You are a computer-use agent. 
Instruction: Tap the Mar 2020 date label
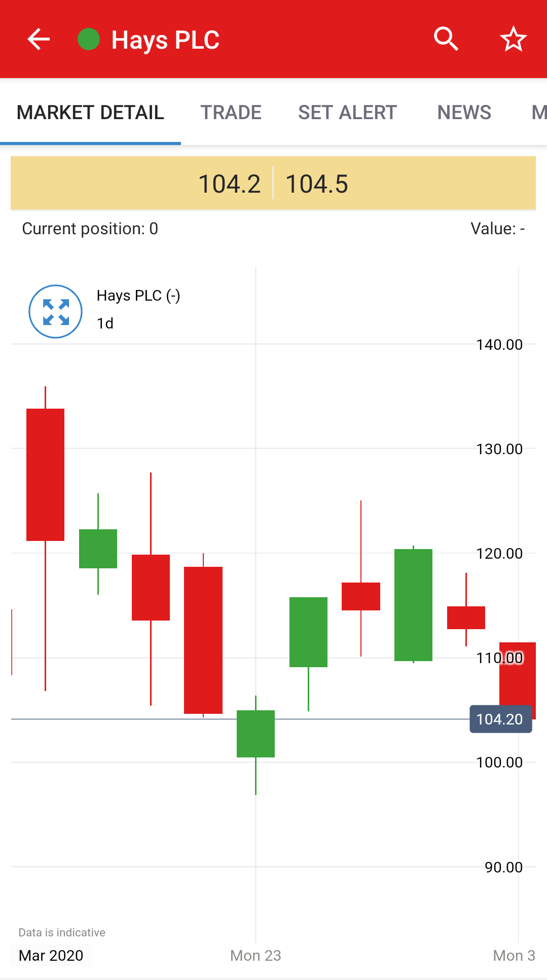click(51, 956)
